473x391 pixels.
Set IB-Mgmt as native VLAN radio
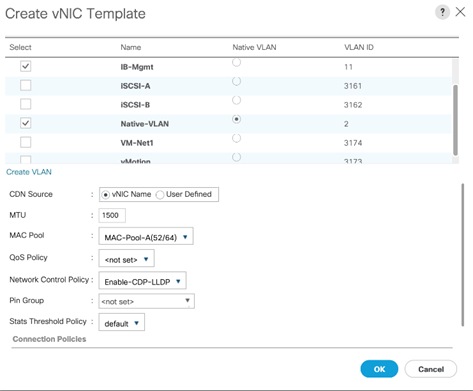236,62
